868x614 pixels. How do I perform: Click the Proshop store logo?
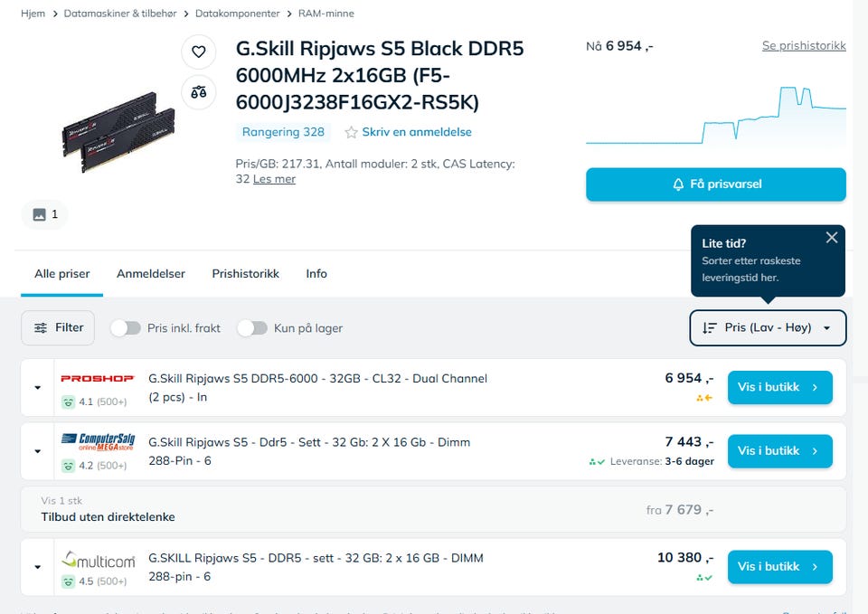(98, 378)
